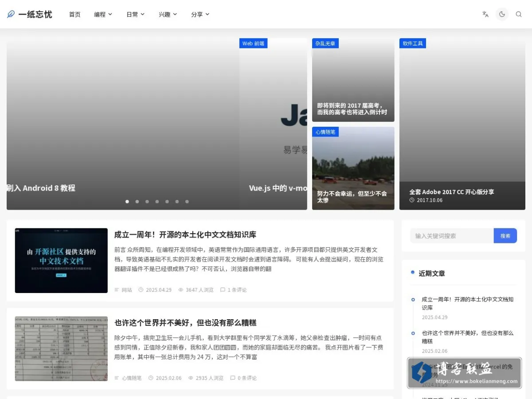Go to the 首页 nav item
Screen dimensions: 532x399
[75, 14]
